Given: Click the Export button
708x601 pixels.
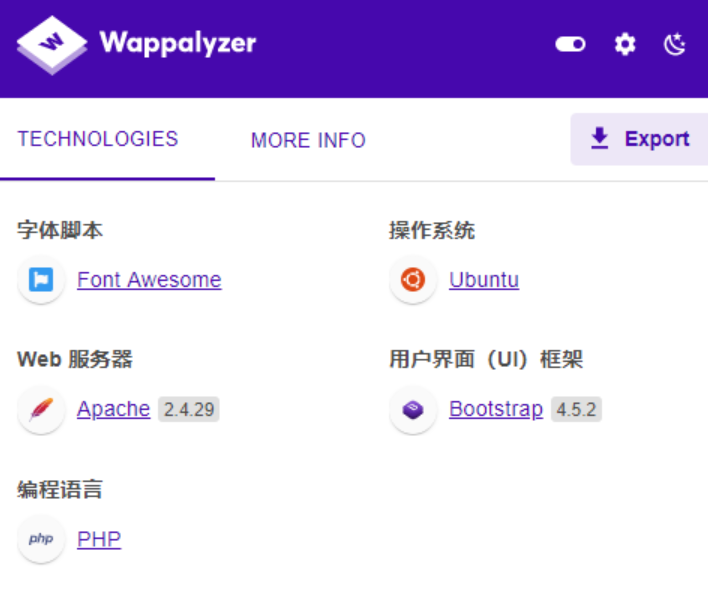Looking at the screenshot, I should coord(639,139).
